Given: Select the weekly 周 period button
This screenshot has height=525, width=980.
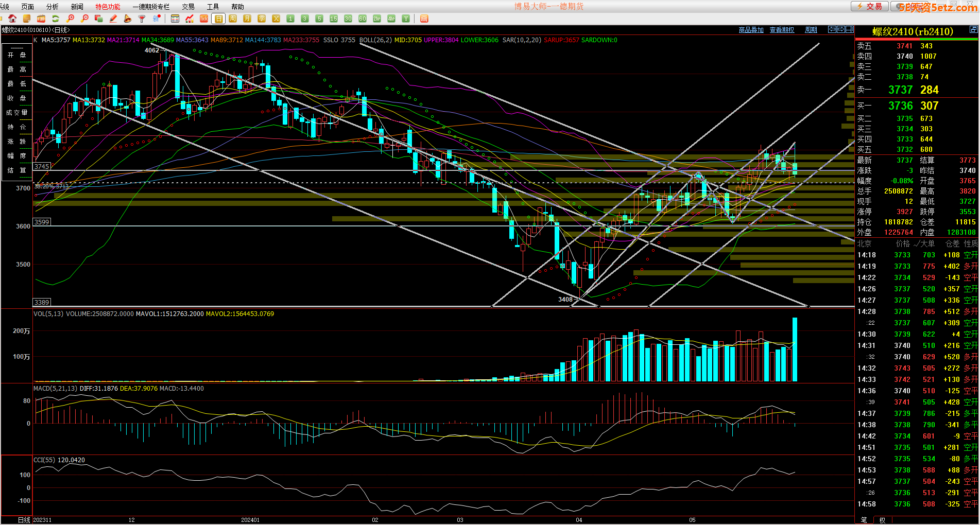Looking at the screenshot, I should click(233, 19).
